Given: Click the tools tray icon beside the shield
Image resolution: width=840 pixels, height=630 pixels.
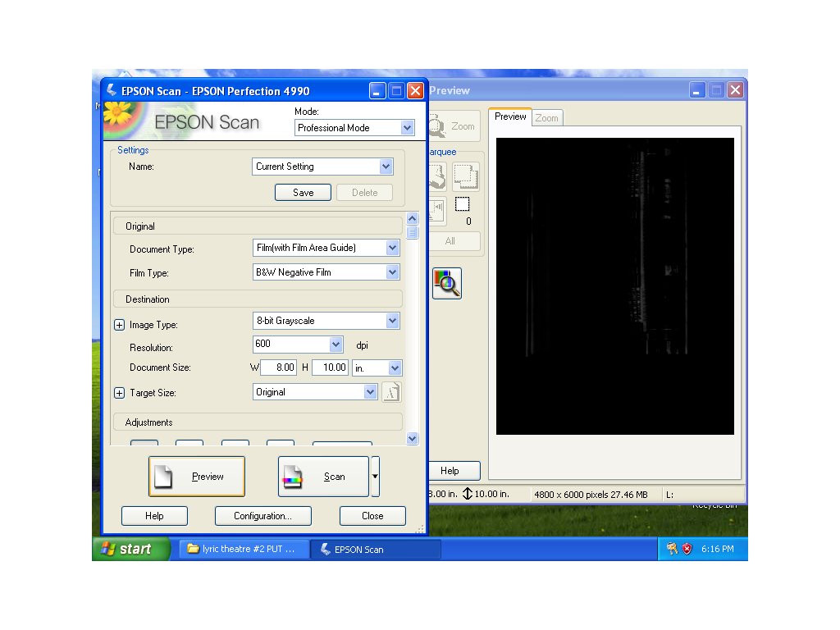Looking at the screenshot, I should click(672, 549).
